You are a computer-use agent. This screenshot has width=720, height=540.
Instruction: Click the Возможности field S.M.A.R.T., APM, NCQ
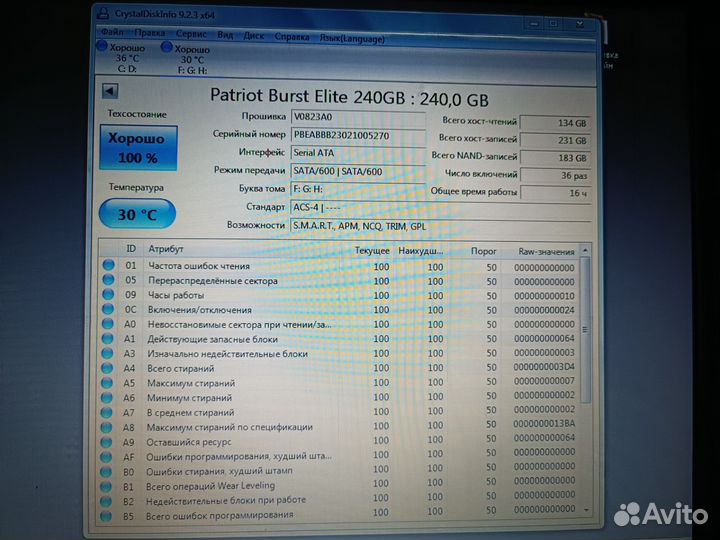441,226
